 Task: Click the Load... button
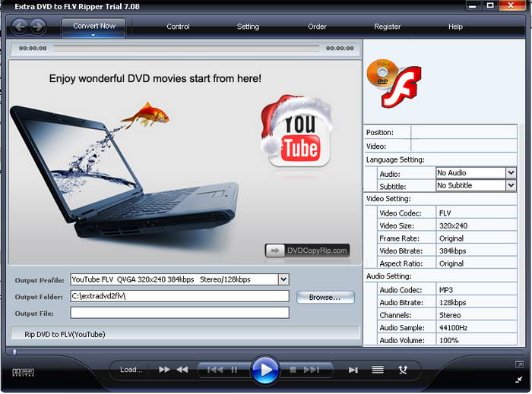pos(131,370)
